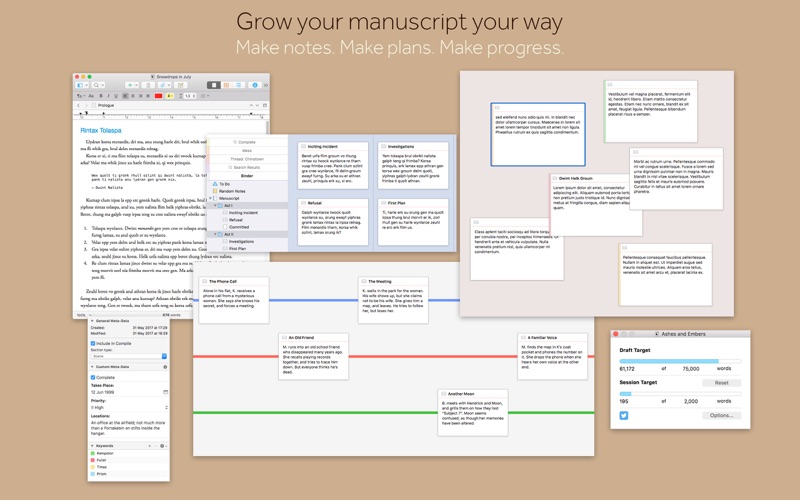
Task: Switch to outliner view mode icon
Action: (238, 86)
